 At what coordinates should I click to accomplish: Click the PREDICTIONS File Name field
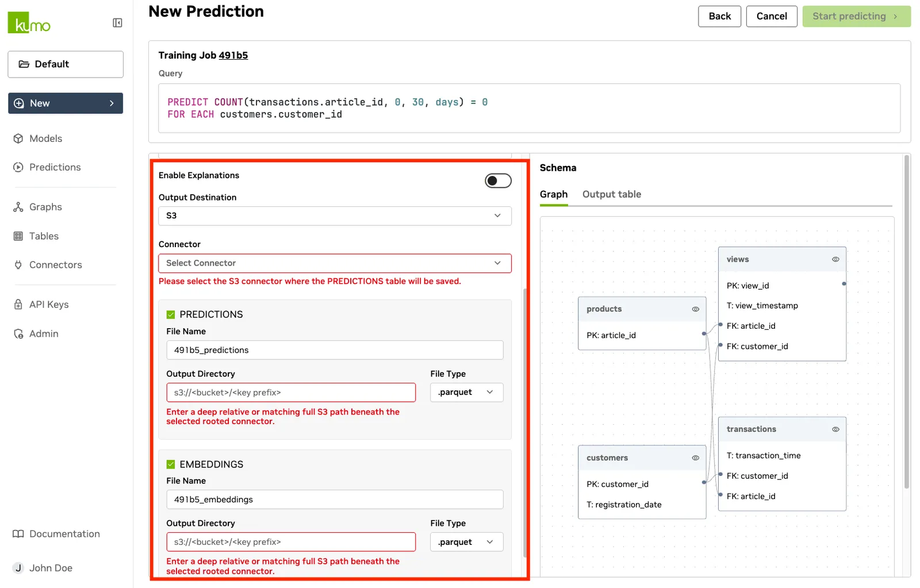pyautogui.click(x=335, y=350)
